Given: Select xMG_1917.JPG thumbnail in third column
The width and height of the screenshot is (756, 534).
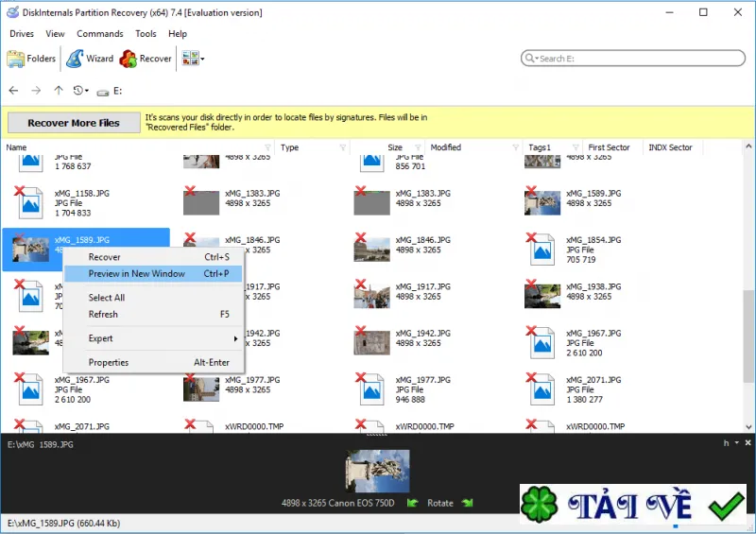Looking at the screenshot, I should point(371,296).
